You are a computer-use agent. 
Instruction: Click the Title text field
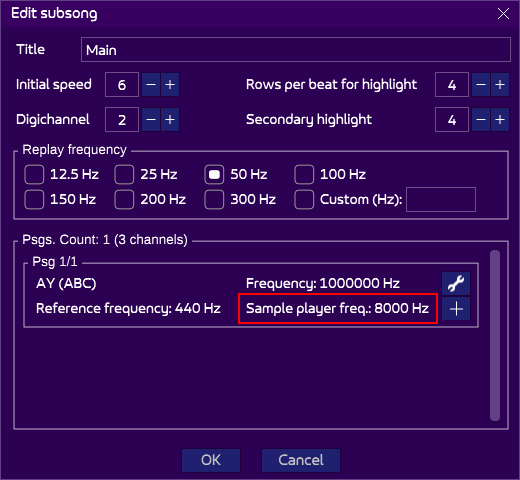[x=296, y=50]
